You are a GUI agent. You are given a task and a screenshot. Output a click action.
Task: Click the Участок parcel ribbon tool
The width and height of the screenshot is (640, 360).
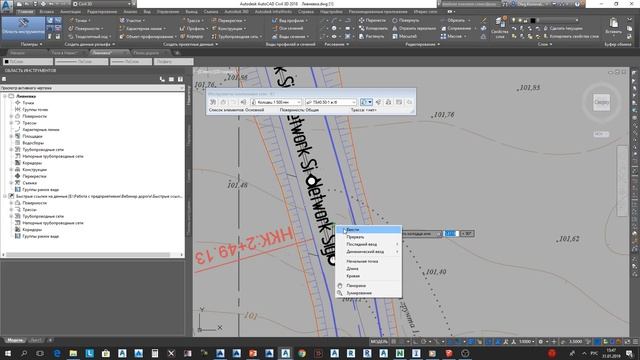point(132,20)
